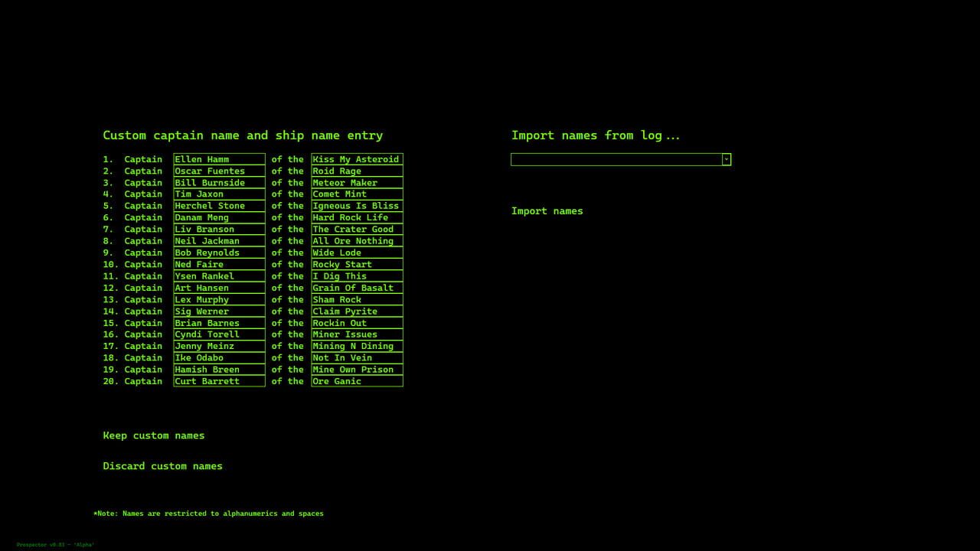Click Discard custom names
The image size is (980, 551).
click(162, 466)
